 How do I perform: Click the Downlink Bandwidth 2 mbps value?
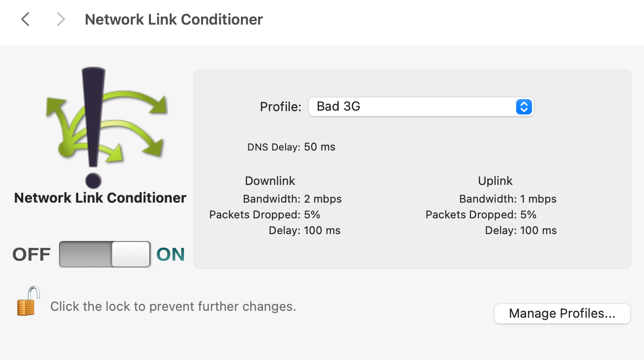point(322,199)
